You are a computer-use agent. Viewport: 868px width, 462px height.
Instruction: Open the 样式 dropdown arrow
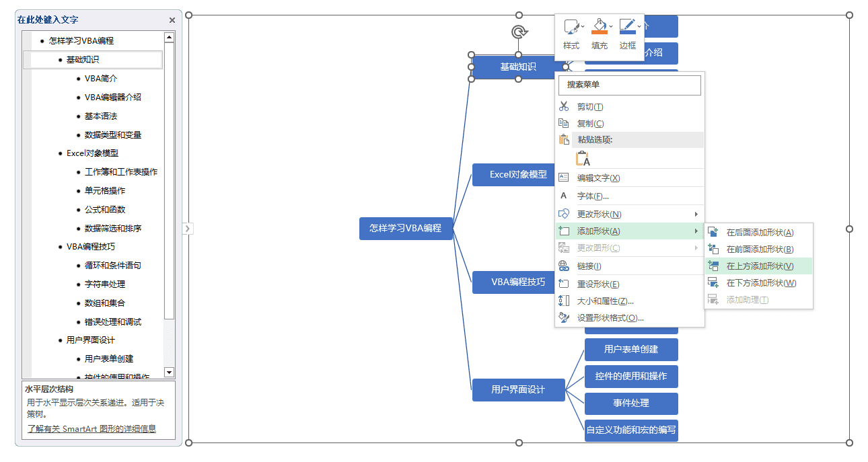point(583,26)
